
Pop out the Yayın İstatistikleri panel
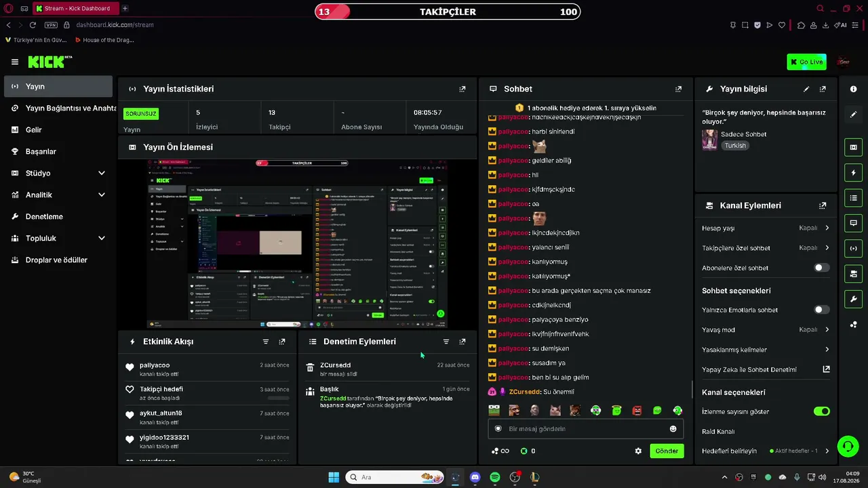462,89
